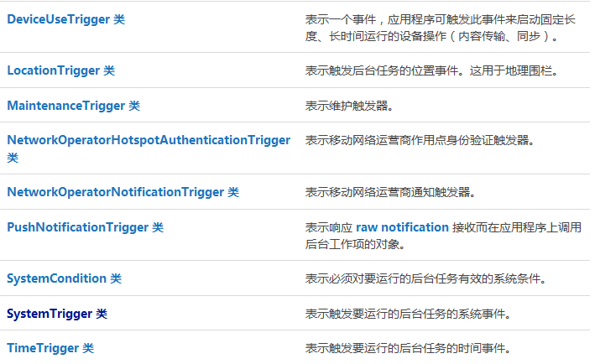600x364 pixels.
Task: Click the text 后台工作项的对象
Action: coord(355,244)
